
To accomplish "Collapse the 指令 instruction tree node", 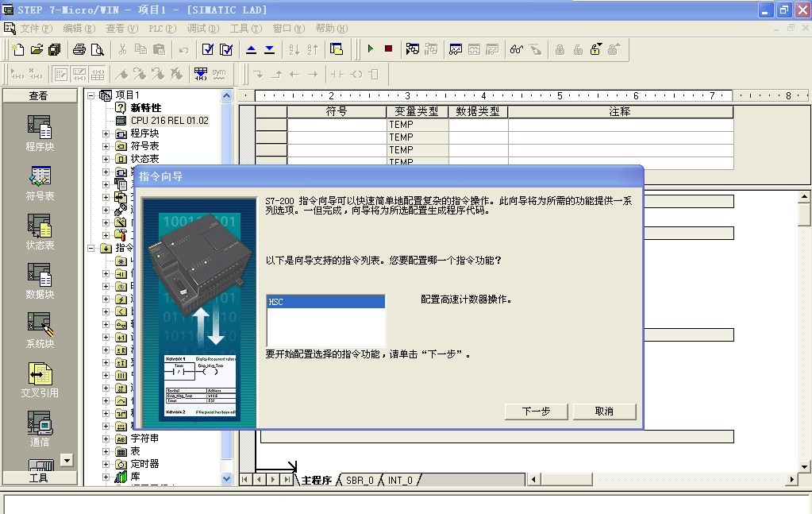I will (91, 248).
